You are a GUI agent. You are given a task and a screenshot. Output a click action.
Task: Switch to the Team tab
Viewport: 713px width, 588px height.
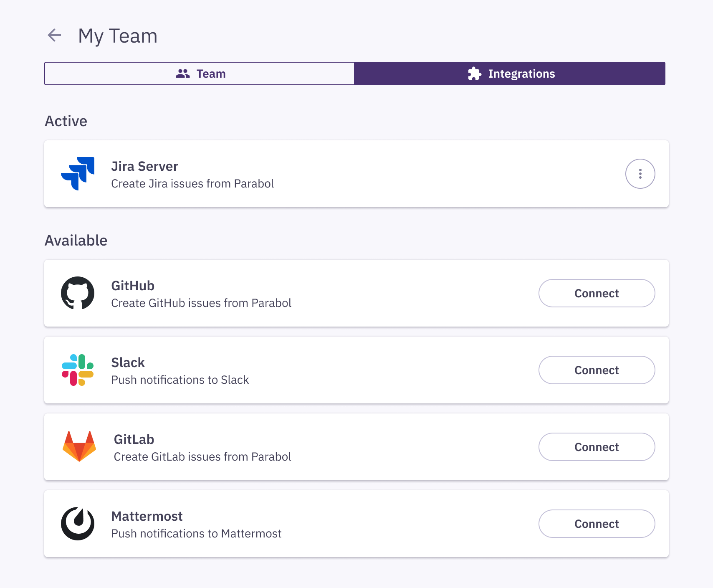[200, 73]
